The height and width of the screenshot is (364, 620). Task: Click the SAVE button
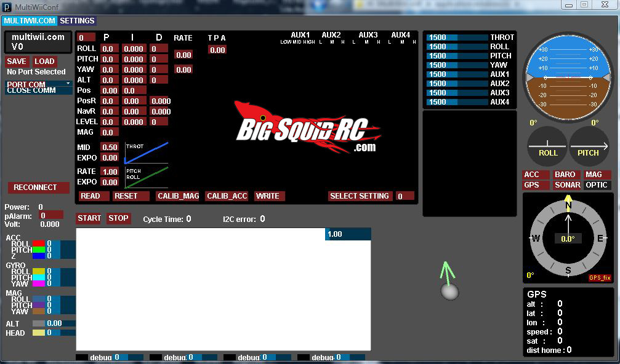tap(17, 61)
